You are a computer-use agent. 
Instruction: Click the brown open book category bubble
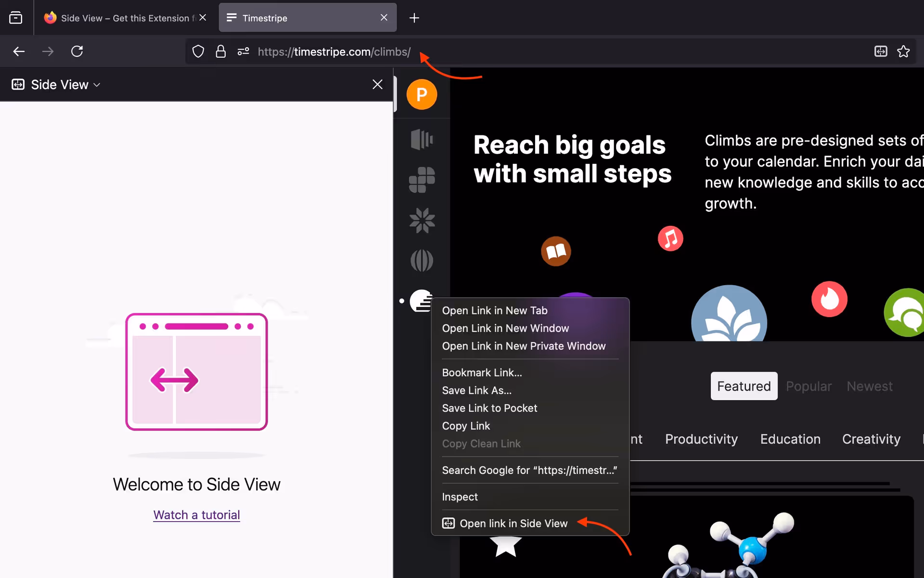(556, 251)
